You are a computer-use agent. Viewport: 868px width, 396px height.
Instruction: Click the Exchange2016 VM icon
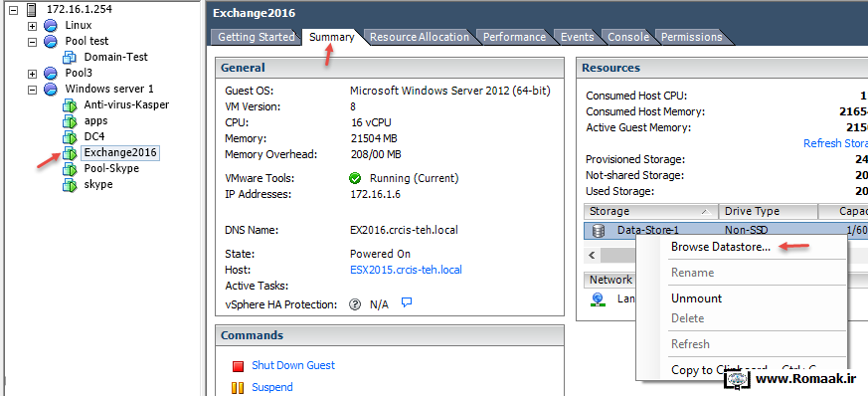pos(70,153)
